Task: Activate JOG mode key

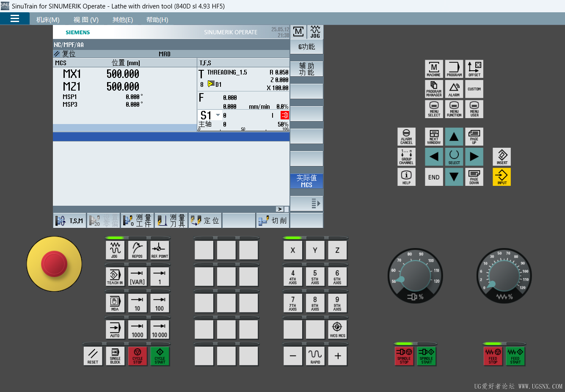Action: tap(115, 250)
